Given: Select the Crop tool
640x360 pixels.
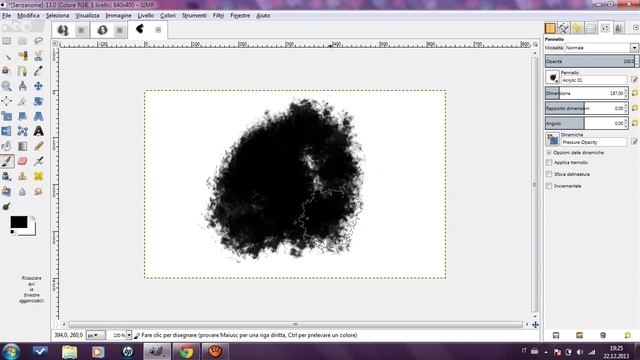Looking at the screenshot, I should pos(22,101).
